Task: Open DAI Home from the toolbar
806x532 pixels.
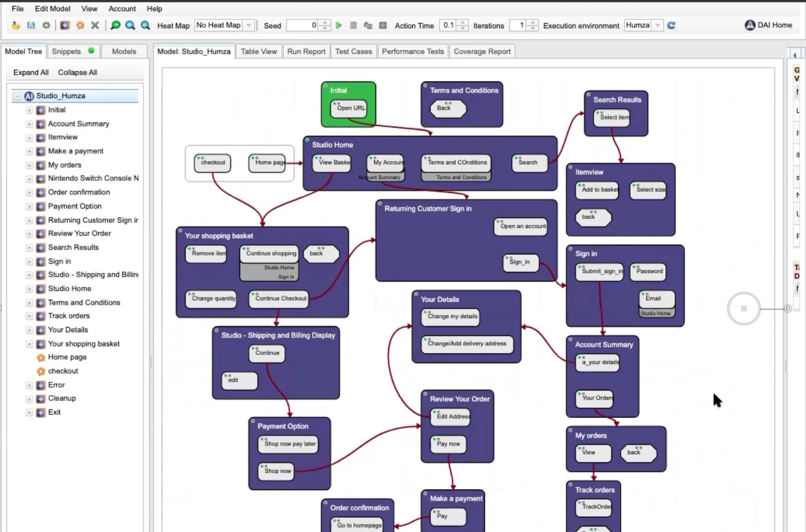Action: 769,25
